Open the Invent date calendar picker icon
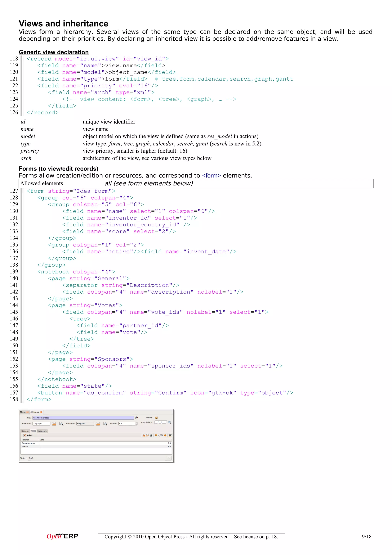Screen dimensions: 392x555 (x=170, y=422)
